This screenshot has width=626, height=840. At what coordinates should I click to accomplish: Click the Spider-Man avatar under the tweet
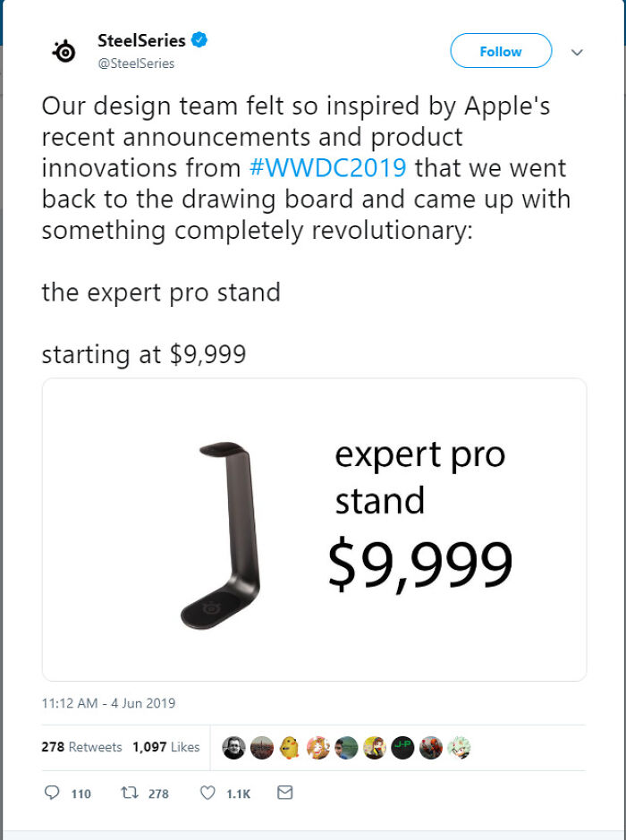(429, 748)
